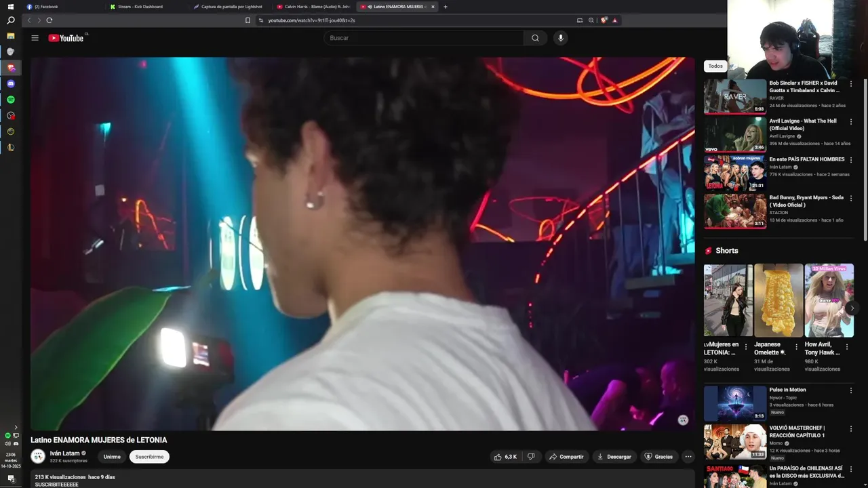Click the Suscribirme button
Image resolution: width=868 pixels, height=488 pixels.
(x=149, y=457)
